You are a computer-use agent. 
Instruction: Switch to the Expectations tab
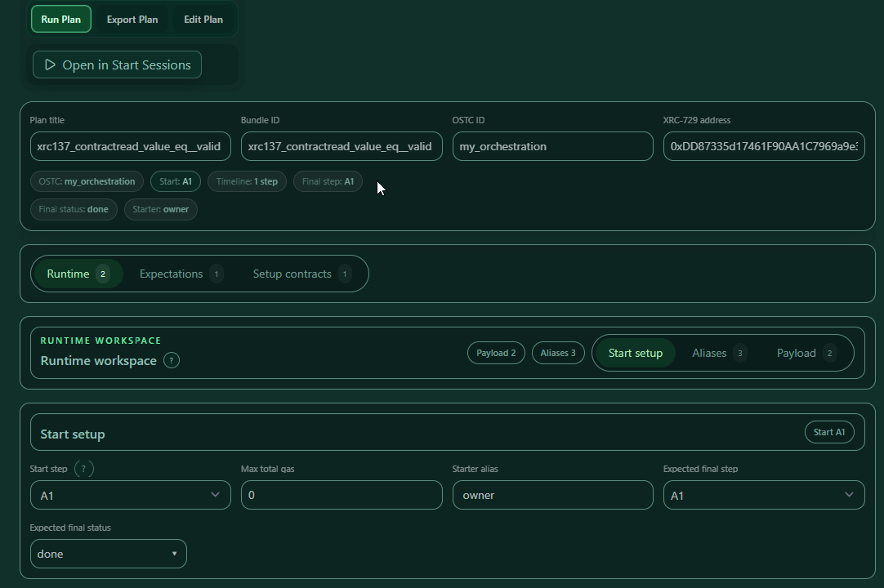click(x=181, y=274)
